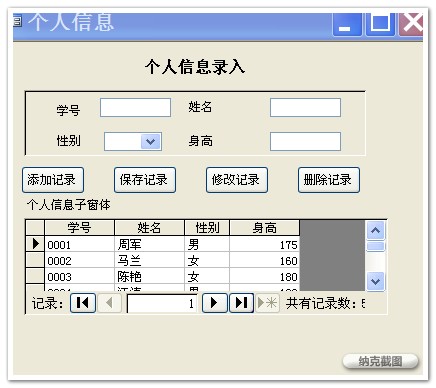The width and height of the screenshot is (436, 388).
Task: Select the 姓名 column header
Action: 149,228
